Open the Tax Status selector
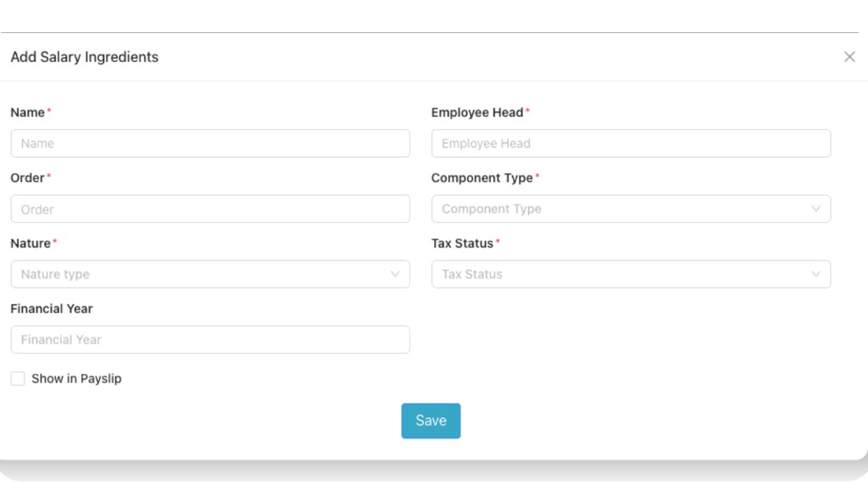 pos(632,274)
